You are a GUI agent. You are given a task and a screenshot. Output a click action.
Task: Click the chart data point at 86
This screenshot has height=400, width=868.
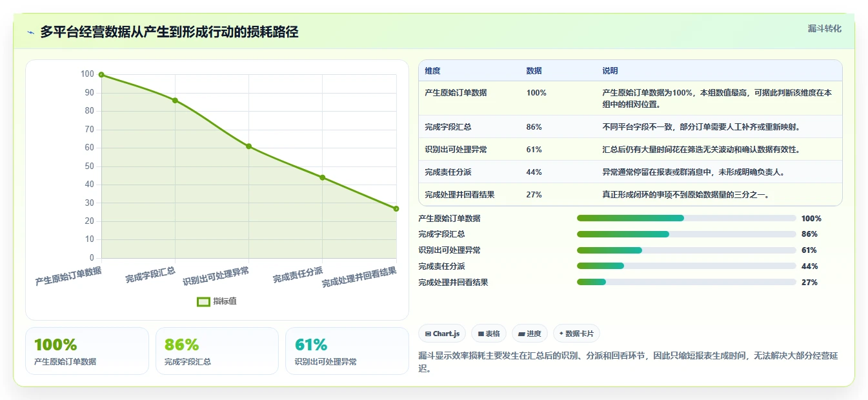coord(175,100)
